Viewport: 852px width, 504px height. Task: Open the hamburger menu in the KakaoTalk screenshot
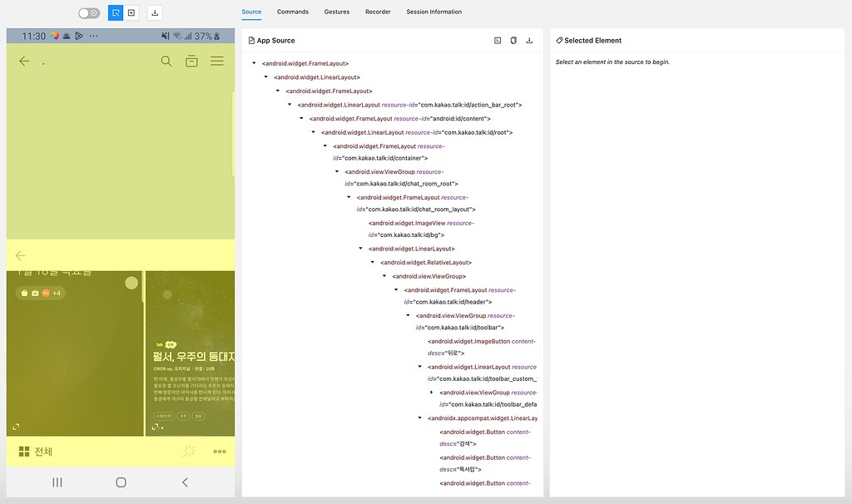(x=216, y=61)
